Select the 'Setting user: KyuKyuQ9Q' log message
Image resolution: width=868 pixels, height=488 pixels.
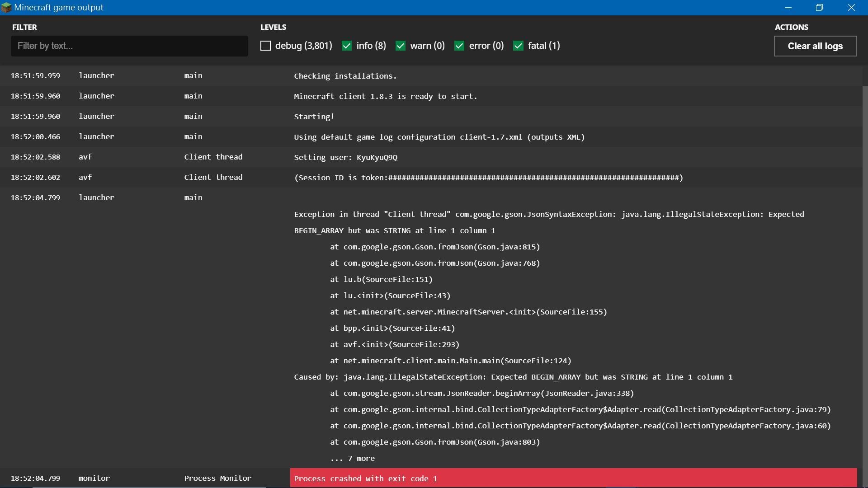click(346, 157)
